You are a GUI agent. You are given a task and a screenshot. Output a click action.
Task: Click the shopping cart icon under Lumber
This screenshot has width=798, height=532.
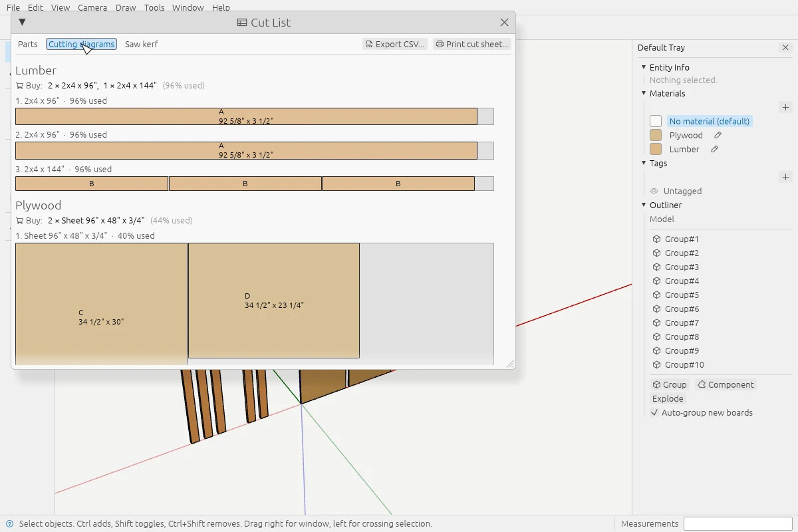click(x=19, y=86)
